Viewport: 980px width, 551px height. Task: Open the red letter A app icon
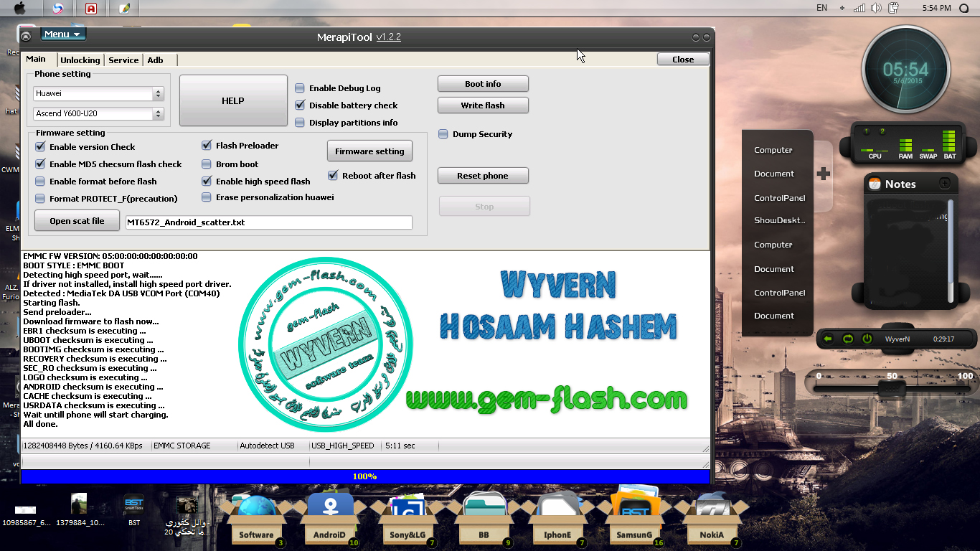click(x=91, y=9)
